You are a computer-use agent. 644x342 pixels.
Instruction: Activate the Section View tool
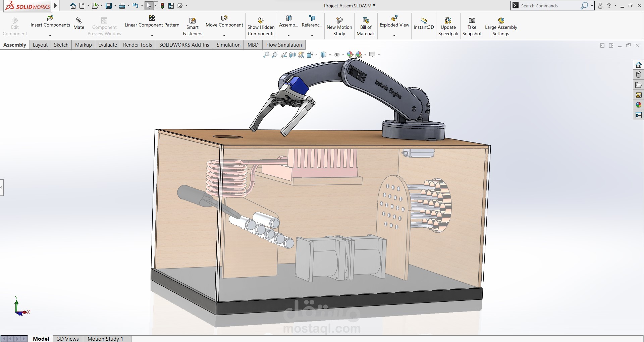[x=292, y=55]
